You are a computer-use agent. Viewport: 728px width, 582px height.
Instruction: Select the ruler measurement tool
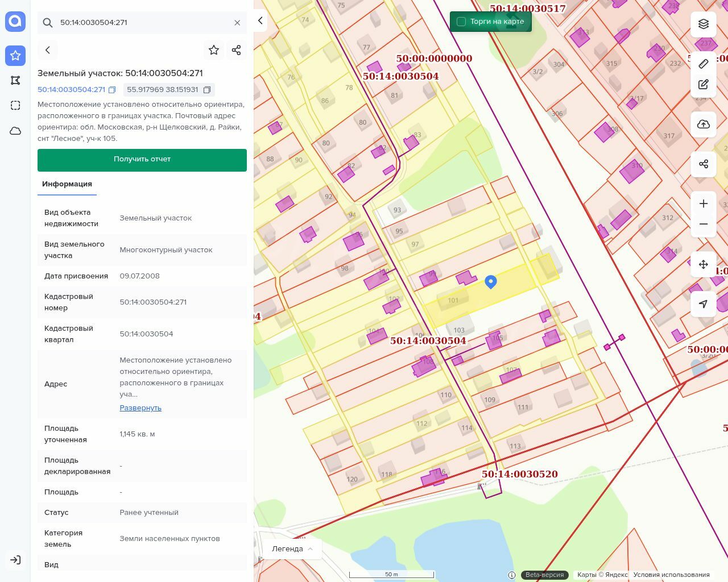tap(704, 64)
